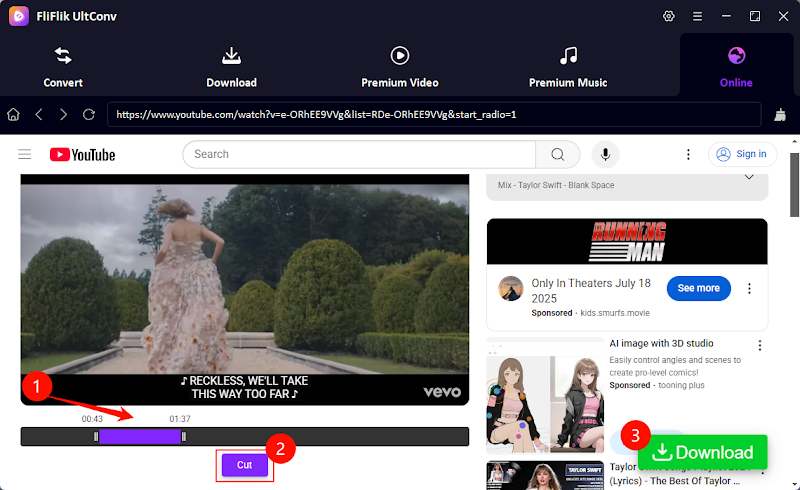Click the purple selected range on timeline
Screen dimensions: 800x490
coord(140,436)
